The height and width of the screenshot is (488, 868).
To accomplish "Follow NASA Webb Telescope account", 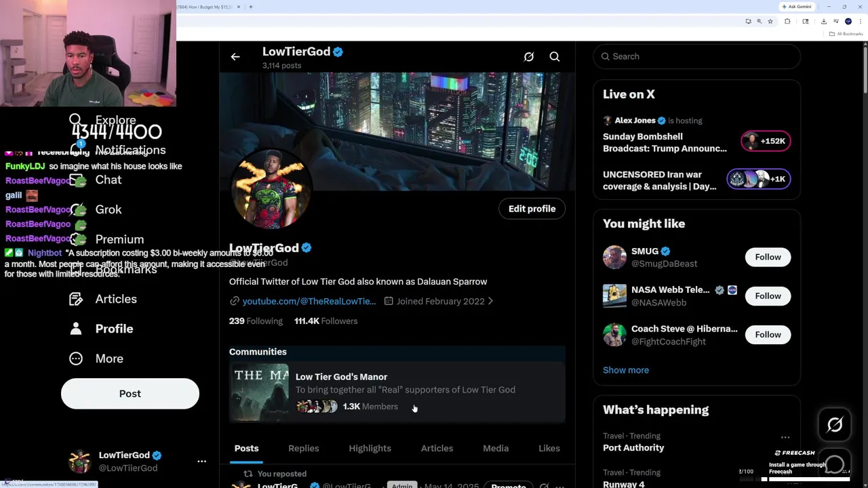I will tap(768, 296).
